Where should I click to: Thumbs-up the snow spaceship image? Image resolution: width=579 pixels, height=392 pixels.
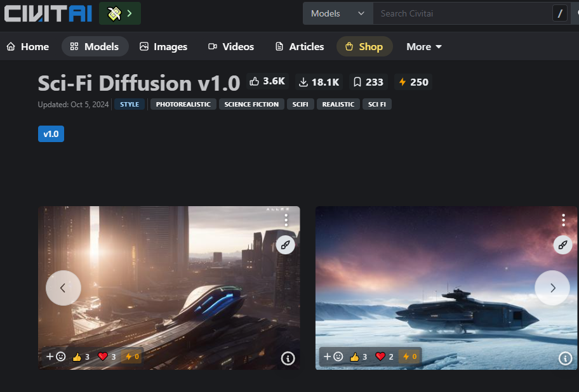[359, 356]
